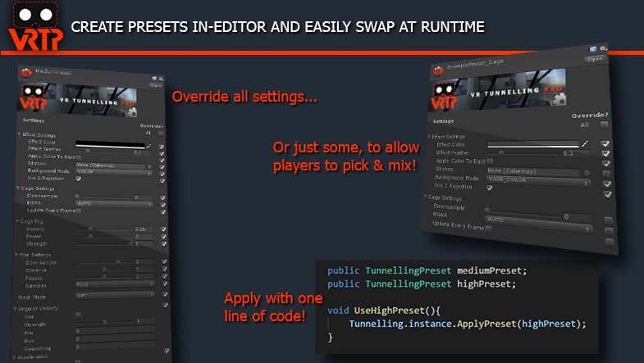Open the Blur Samples dropdown

click(115, 284)
